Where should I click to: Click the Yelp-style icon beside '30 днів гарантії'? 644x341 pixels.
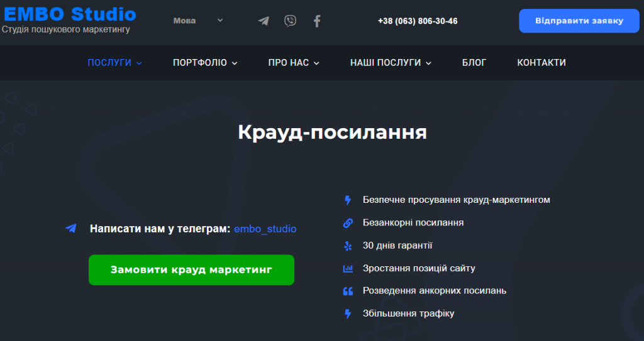click(x=348, y=246)
